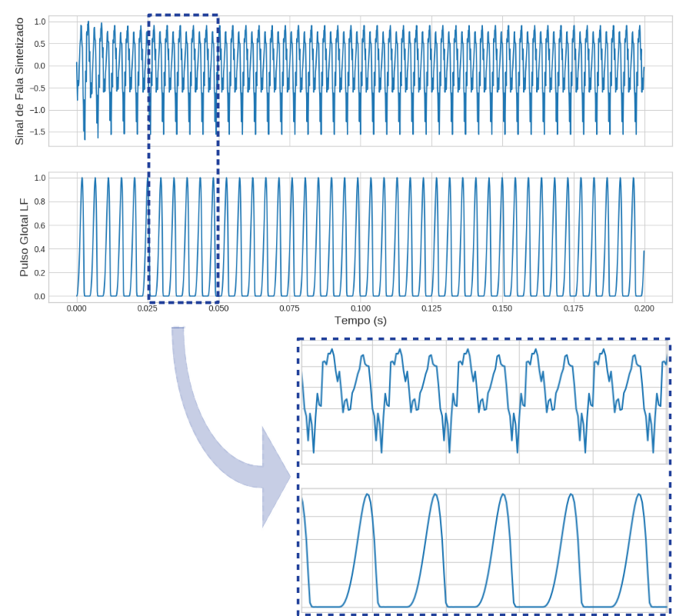Click the 0.175 time tick label
Viewport: 686px width, 616px height.
tap(573, 308)
